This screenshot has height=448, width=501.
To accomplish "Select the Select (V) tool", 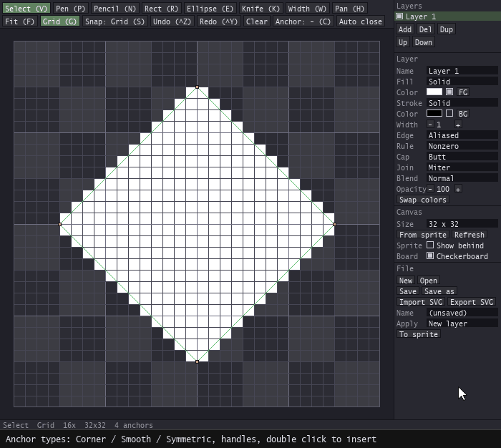I will pyautogui.click(x=26, y=9).
